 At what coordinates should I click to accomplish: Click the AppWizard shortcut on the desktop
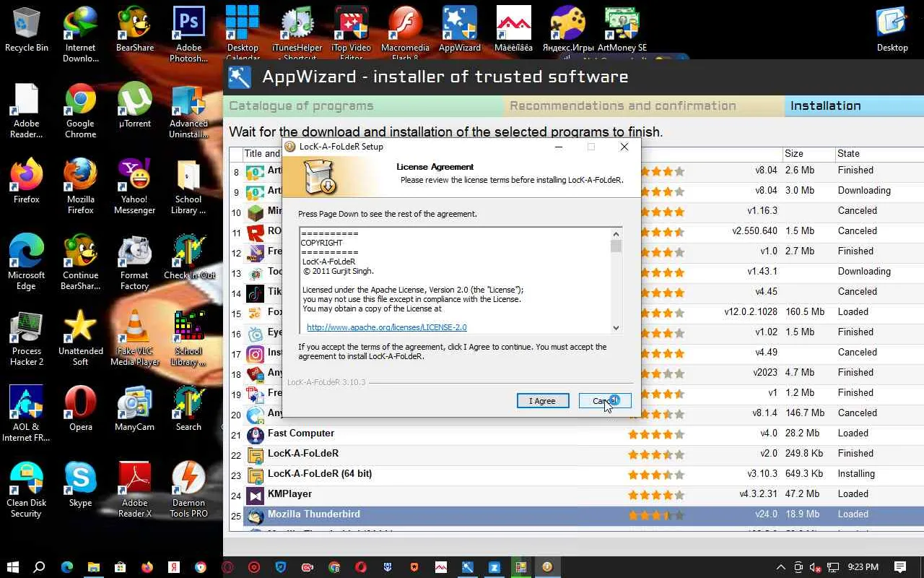[460, 29]
